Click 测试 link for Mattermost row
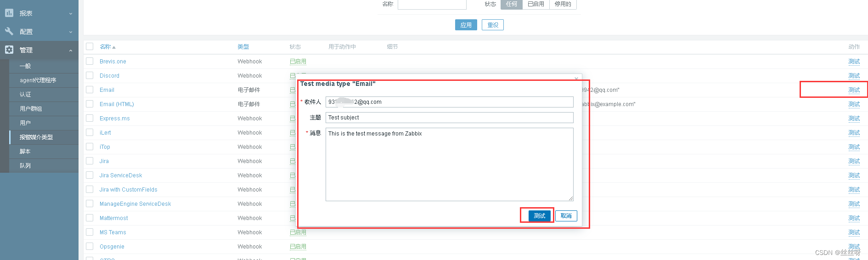 pyautogui.click(x=854, y=218)
